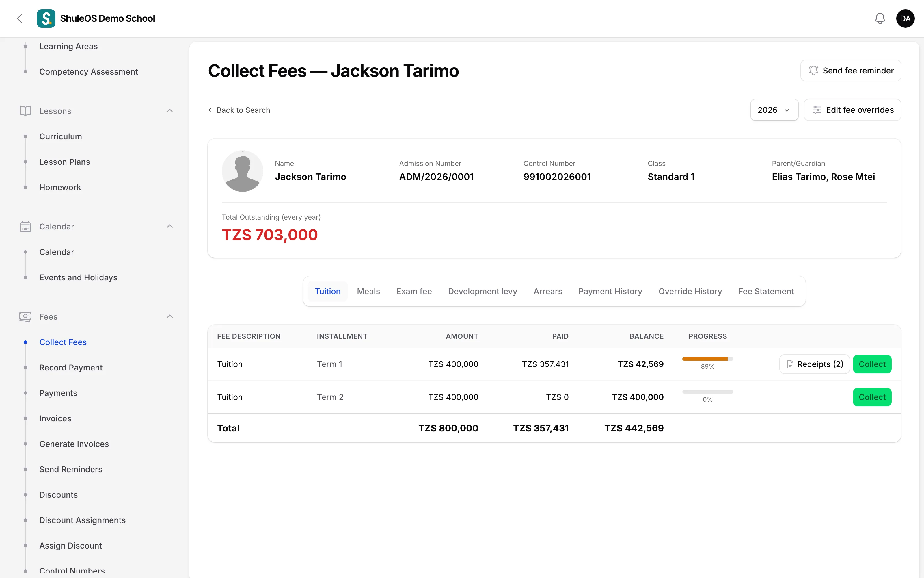Click the Calendar section icon
The width and height of the screenshot is (924, 578).
pyautogui.click(x=25, y=227)
